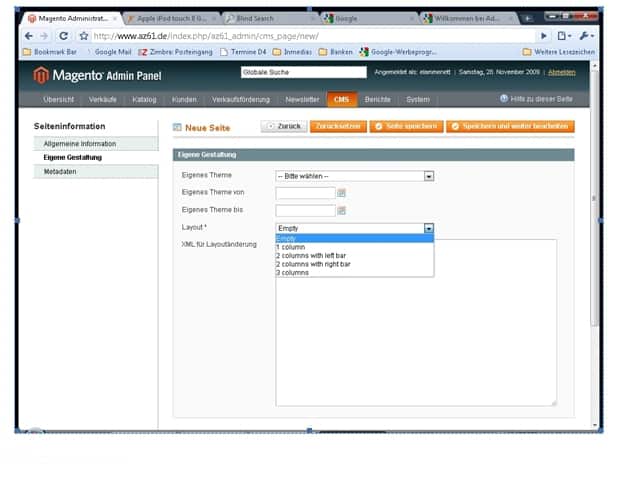Screen dimensions: 619x487
Task: Click the Abmelden logout link
Action: click(561, 72)
